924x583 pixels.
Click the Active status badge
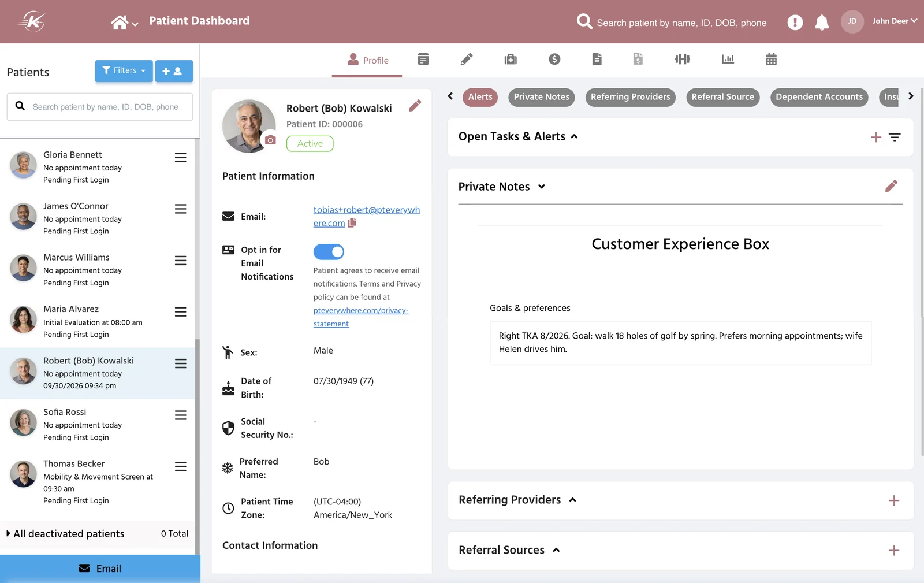tap(310, 143)
